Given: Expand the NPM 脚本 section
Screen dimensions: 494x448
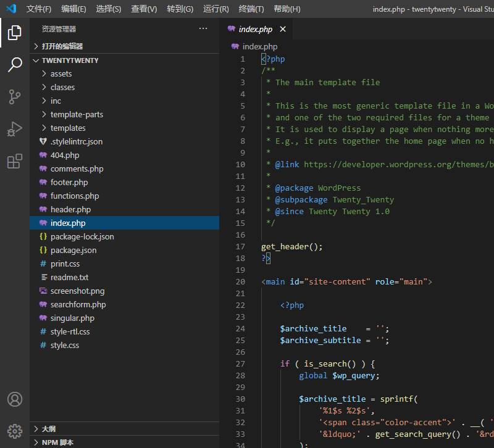Looking at the screenshot, I should point(125,442).
